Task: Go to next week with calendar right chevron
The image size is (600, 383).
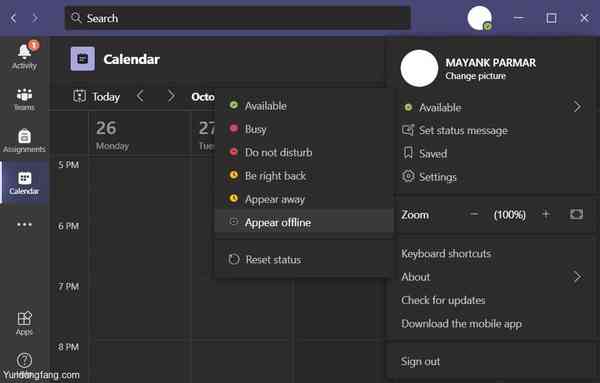Action: pos(171,96)
